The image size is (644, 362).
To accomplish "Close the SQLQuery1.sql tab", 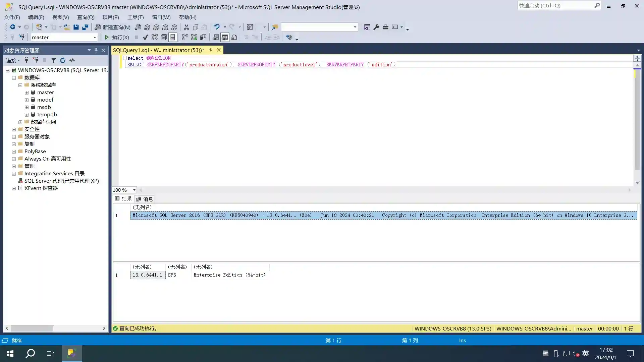I will click(x=219, y=50).
